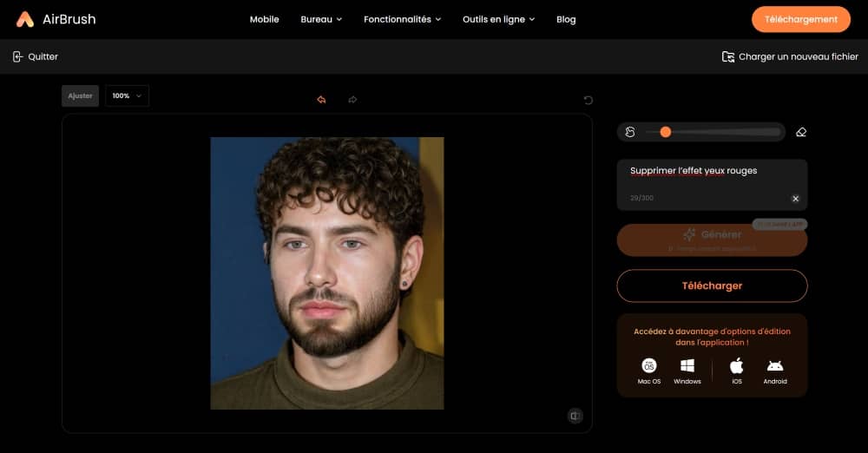Toggle the before/after compare icon
This screenshot has width=868, height=453.
pos(575,416)
